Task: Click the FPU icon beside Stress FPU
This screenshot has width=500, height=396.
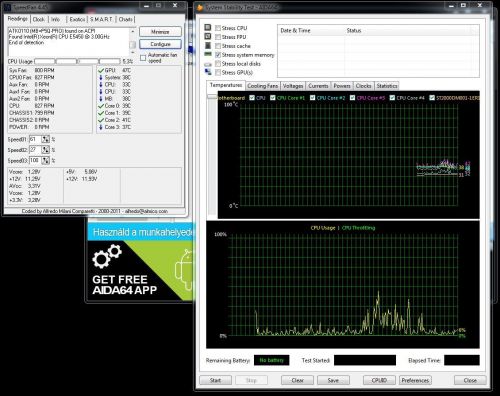Action: (x=208, y=36)
